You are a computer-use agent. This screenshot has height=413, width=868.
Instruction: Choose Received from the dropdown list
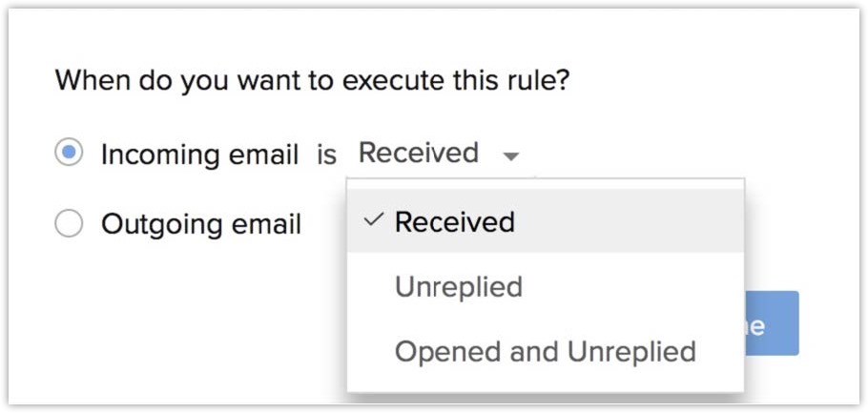[x=454, y=222]
